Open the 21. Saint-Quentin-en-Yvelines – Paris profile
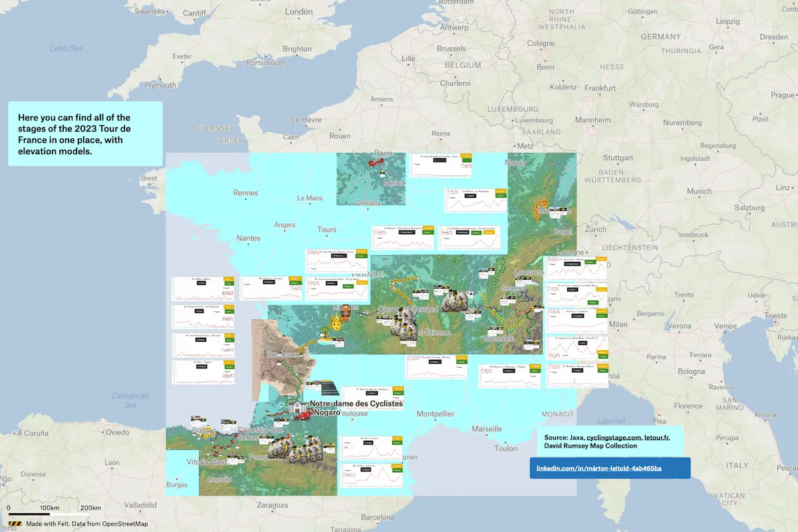Viewport: 798px width, 532px height. tap(442, 165)
